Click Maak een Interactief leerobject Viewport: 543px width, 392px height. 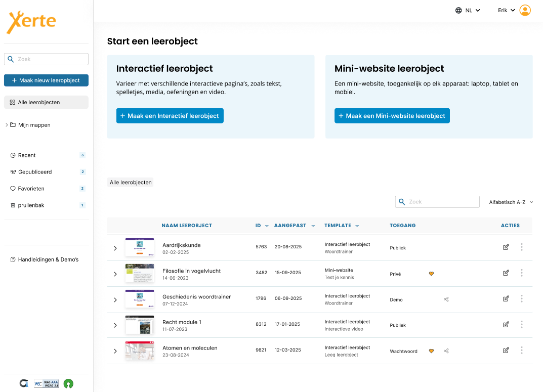click(x=170, y=115)
